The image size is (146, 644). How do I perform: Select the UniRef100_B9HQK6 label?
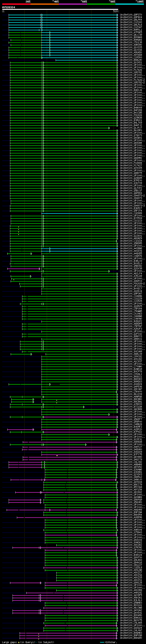[x=131, y=40]
